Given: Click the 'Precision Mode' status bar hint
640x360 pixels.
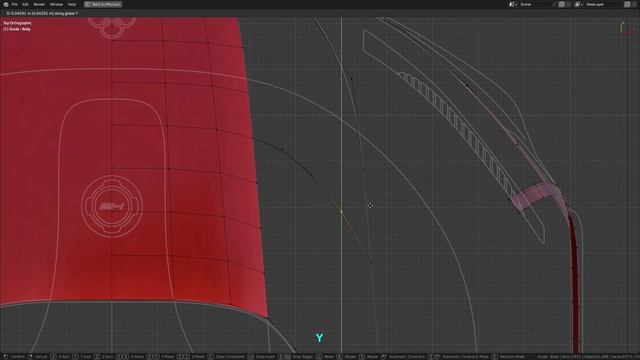Looking at the screenshot, I should point(512,357).
